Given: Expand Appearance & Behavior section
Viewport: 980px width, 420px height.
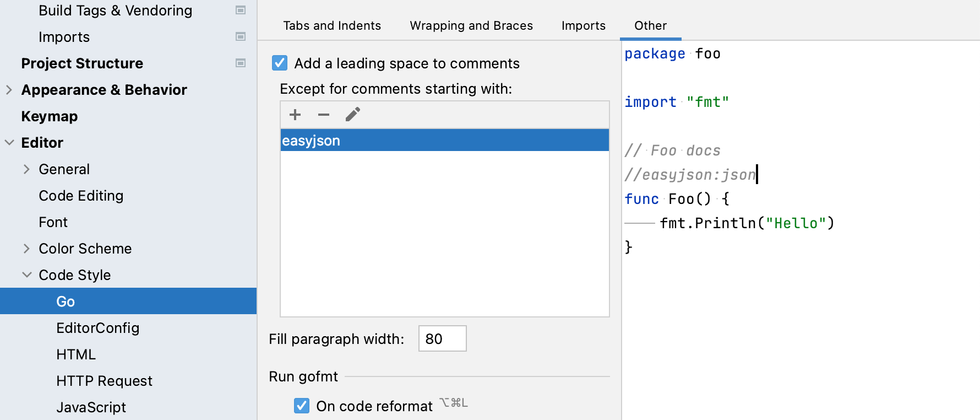Looking at the screenshot, I should tap(9, 90).
